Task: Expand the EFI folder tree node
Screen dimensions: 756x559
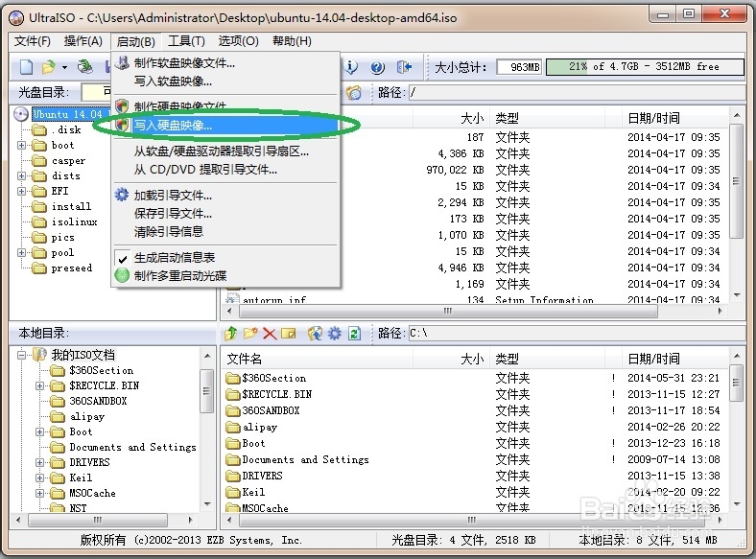Action: (22, 192)
